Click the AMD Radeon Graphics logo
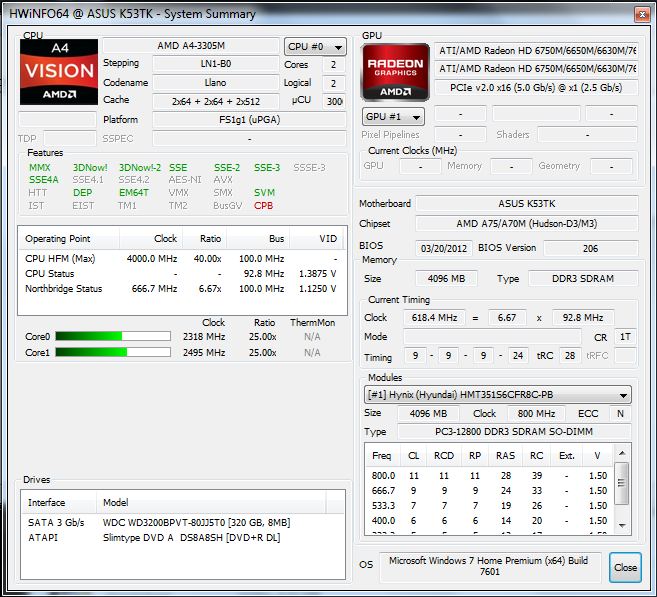 click(x=395, y=72)
